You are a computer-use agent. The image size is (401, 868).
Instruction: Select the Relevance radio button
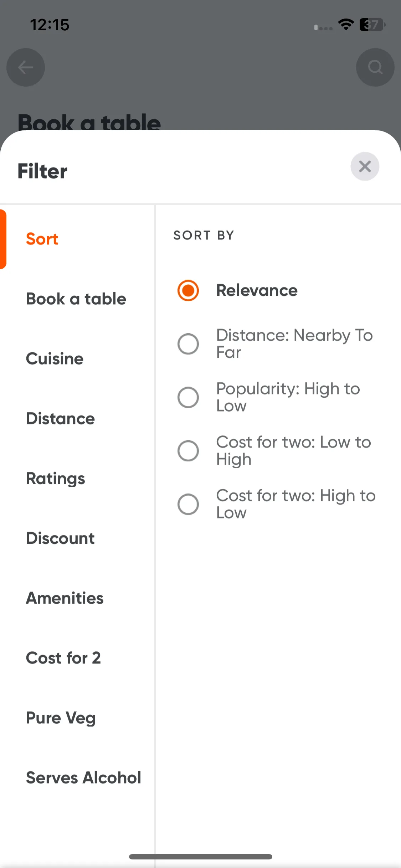[x=188, y=290]
